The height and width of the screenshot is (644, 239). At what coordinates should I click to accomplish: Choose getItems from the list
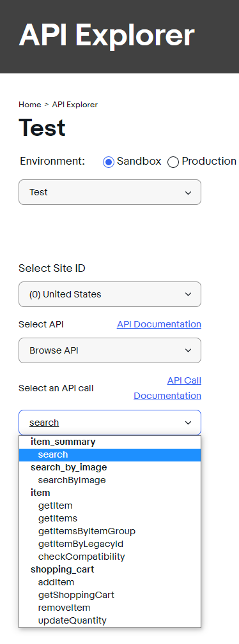[110, 518]
